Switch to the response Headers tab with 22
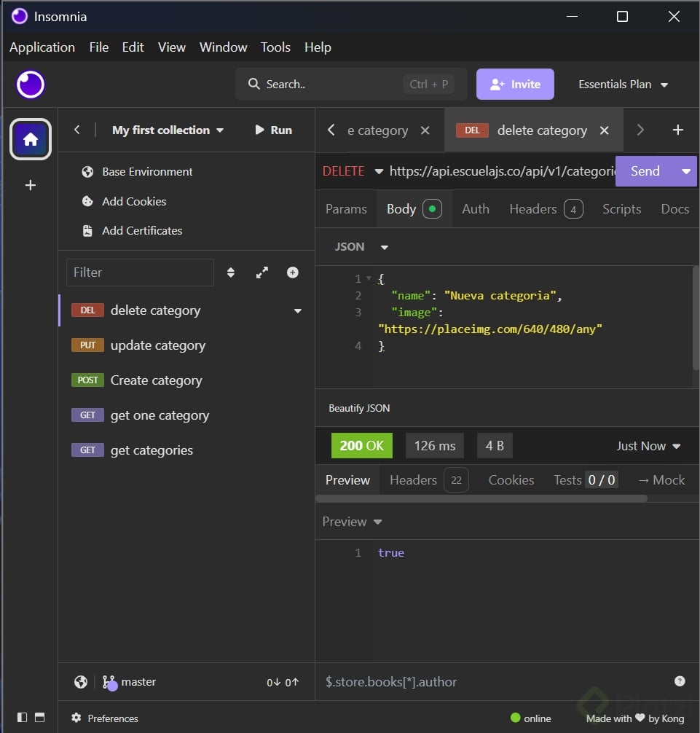The height and width of the screenshot is (733, 700). (x=429, y=480)
